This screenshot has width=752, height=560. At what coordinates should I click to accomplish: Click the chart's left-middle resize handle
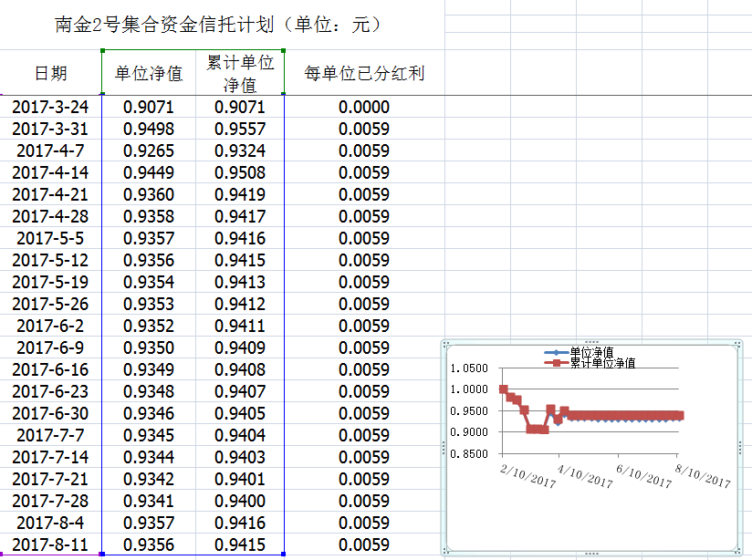(444, 448)
